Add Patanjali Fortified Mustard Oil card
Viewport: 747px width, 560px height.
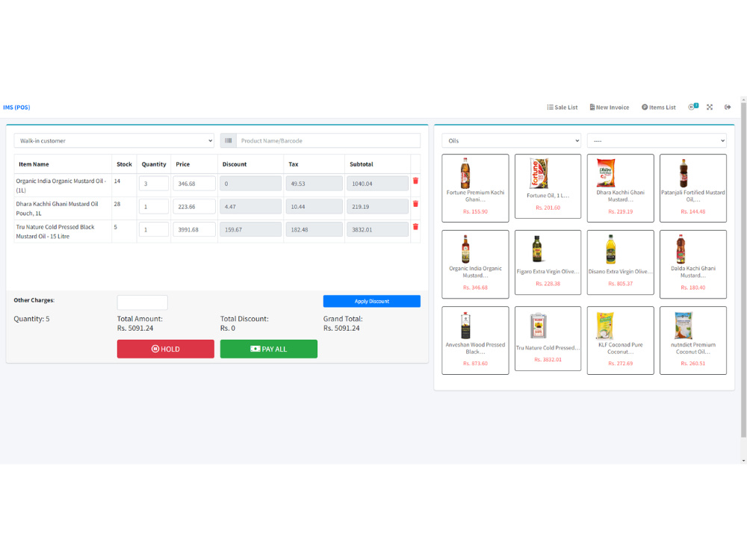pyautogui.click(x=693, y=187)
